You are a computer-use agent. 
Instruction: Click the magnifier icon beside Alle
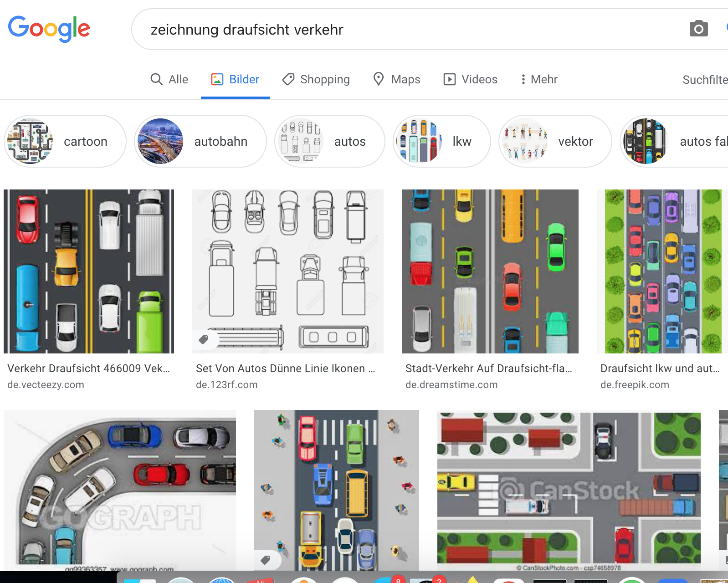pos(156,79)
